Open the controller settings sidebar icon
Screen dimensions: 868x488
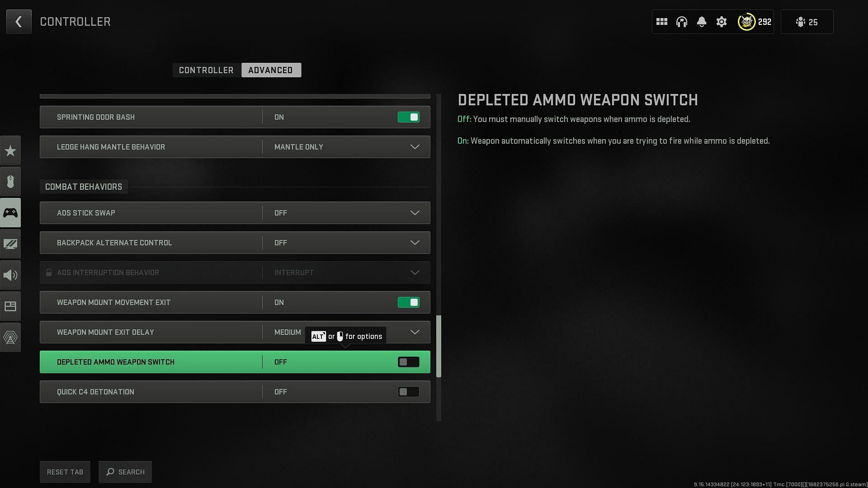(10, 213)
